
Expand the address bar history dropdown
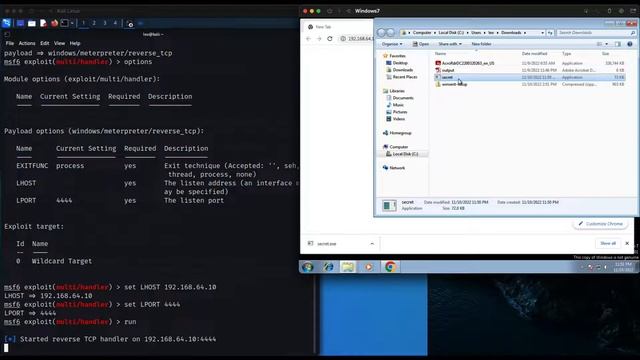[x=542, y=33]
